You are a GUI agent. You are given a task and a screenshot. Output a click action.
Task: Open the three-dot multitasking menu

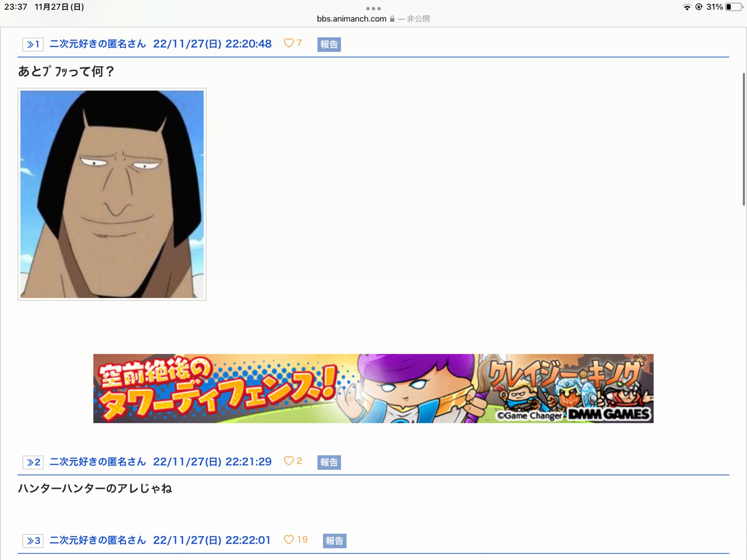(373, 9)
